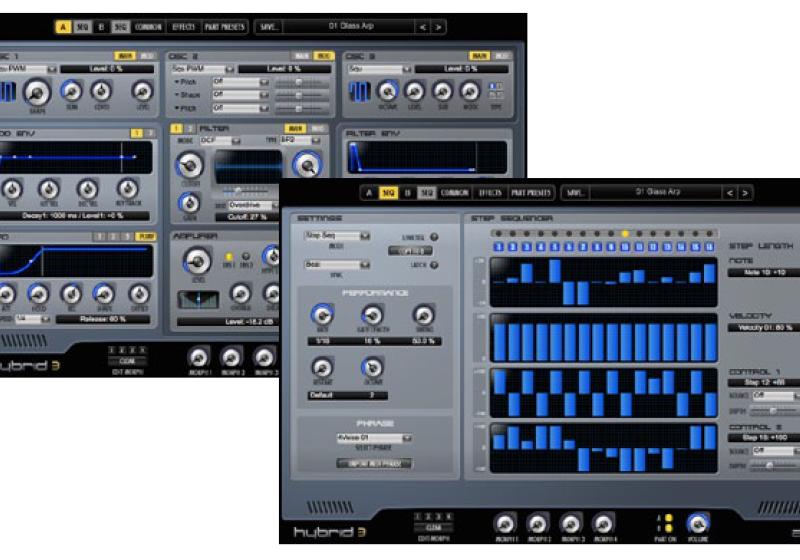Screen dimensions: 800x560
Task: Open OSC 2 Pitch modulation source dropdown
Action: tap(240, 82)
